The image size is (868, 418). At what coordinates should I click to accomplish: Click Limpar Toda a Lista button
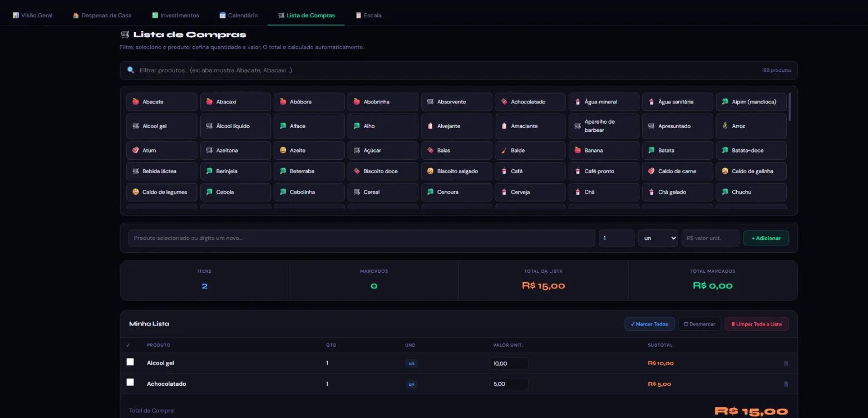(x=756, y=324)
